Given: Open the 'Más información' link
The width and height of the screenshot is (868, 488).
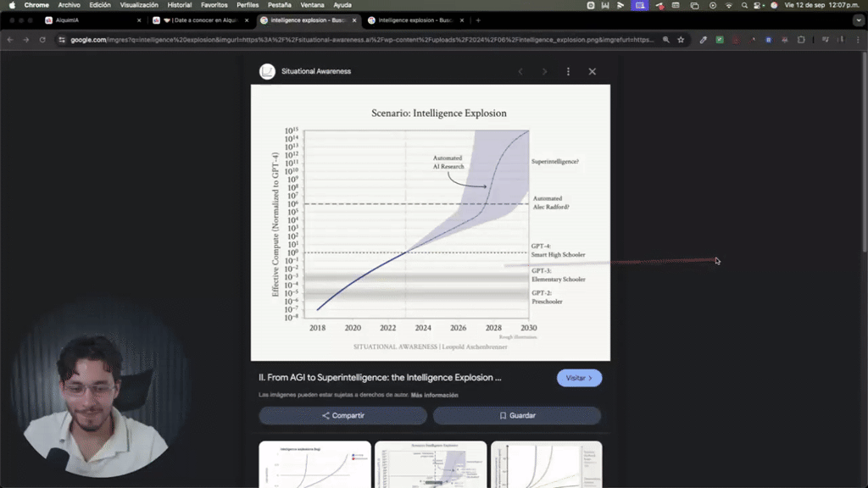Looking at the screenshot, I should [435, 395].
